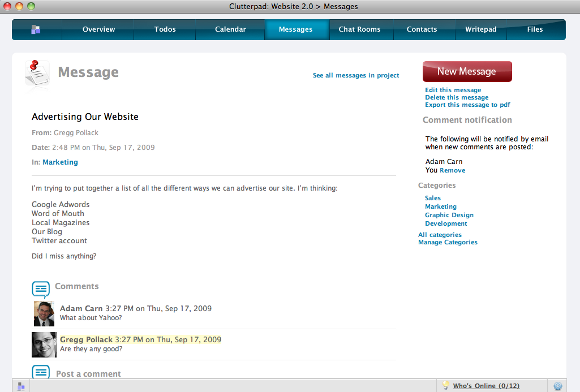Select Marketing in the Categories list

(441, 206)
